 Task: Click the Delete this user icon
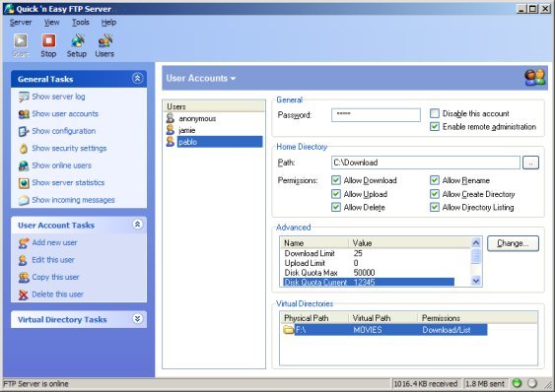pos(24,294)
